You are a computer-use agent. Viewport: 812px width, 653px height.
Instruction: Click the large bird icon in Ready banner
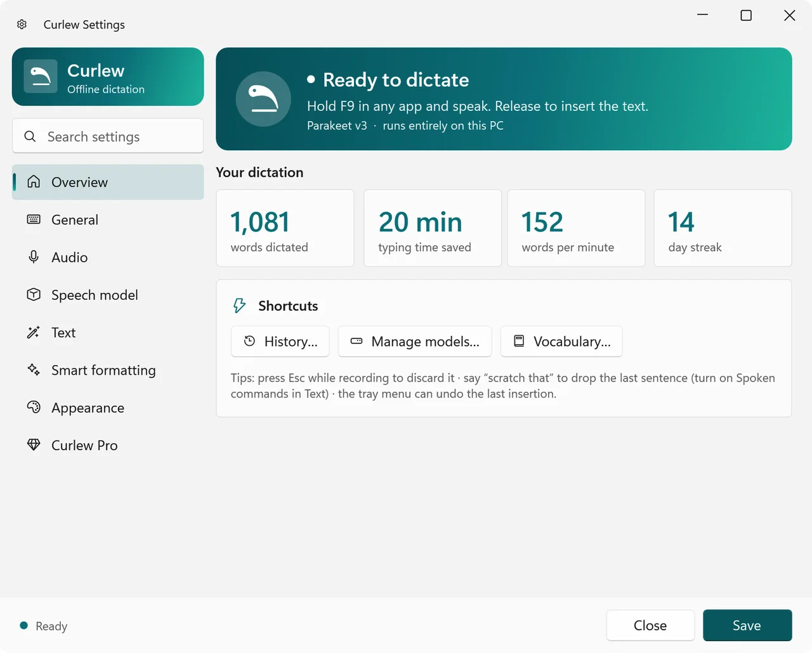click(263, 99)
